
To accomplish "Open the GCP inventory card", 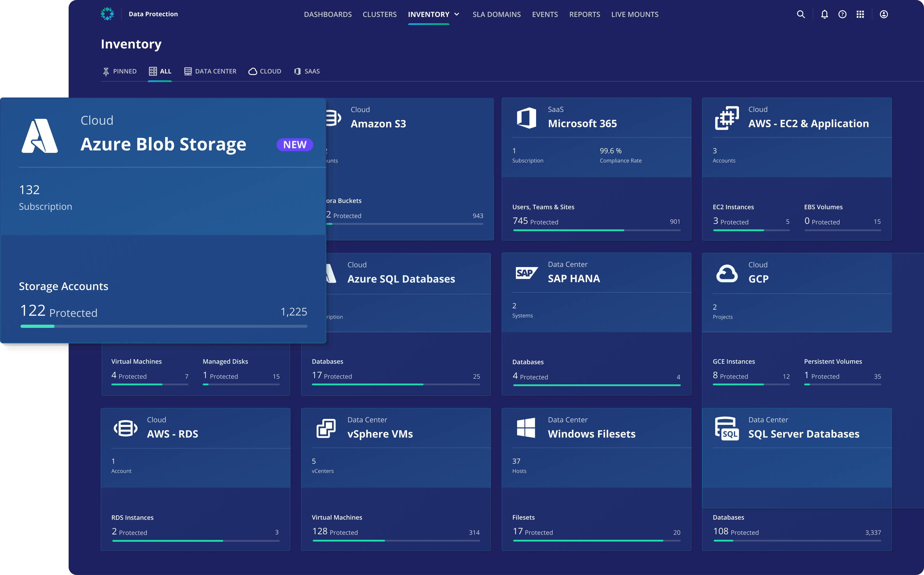I will tap(758, 279).
